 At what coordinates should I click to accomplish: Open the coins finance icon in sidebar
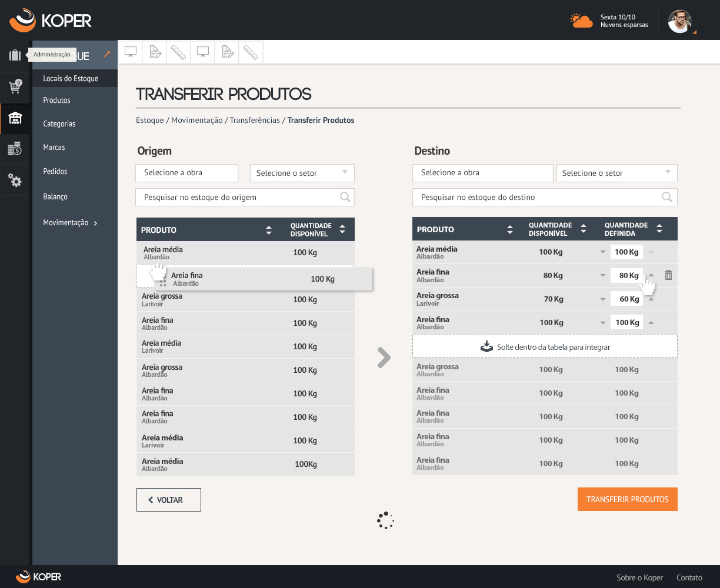(15, 149)
